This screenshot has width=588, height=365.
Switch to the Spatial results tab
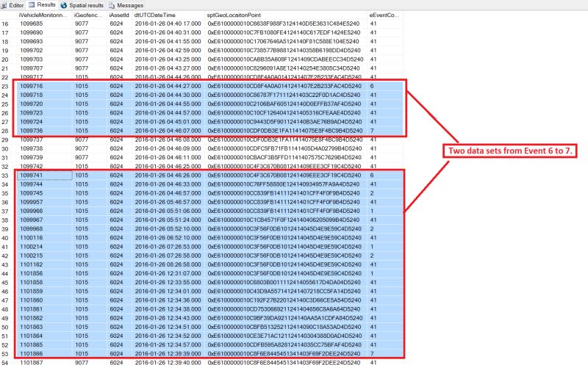[82, 5]
